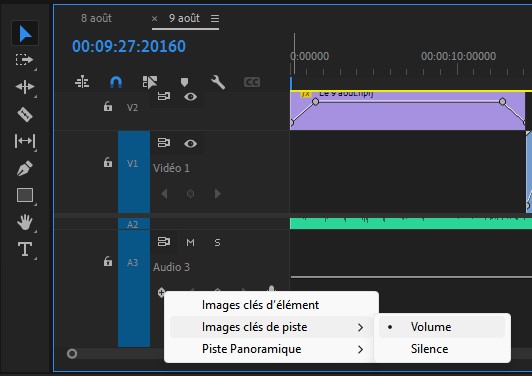Screen dimensions: 532x376
Task: Close the 9 août sequence tab
Action: click(154, 19)
